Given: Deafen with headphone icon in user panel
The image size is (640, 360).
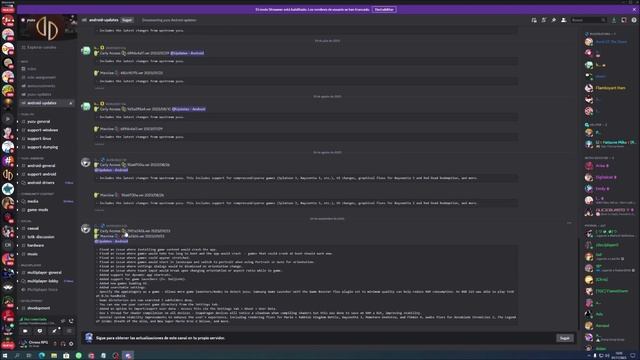Looking at the screenshot, I should [63, 344].
